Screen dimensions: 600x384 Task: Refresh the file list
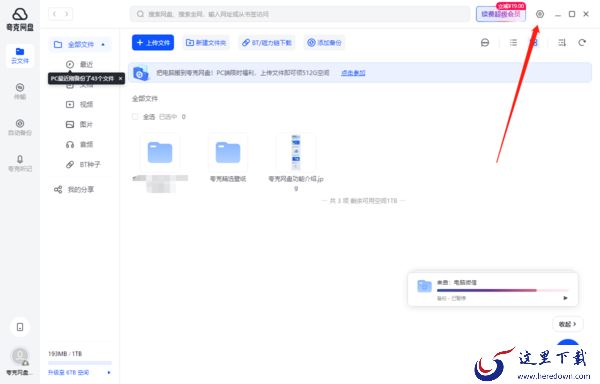pyautogui.click(x=582, y=42)
